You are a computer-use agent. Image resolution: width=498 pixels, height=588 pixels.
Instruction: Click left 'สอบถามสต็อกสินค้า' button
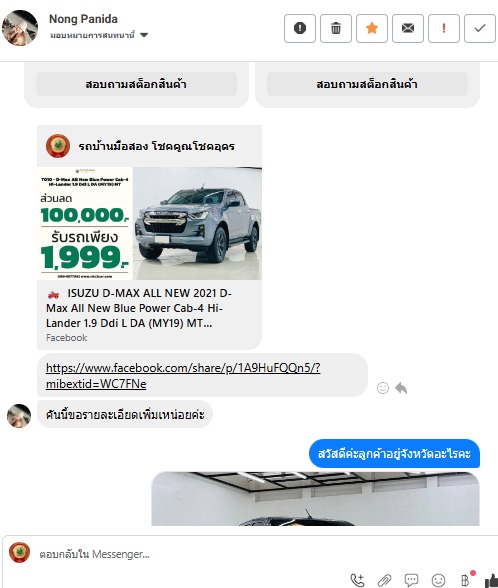click(136, 84)
